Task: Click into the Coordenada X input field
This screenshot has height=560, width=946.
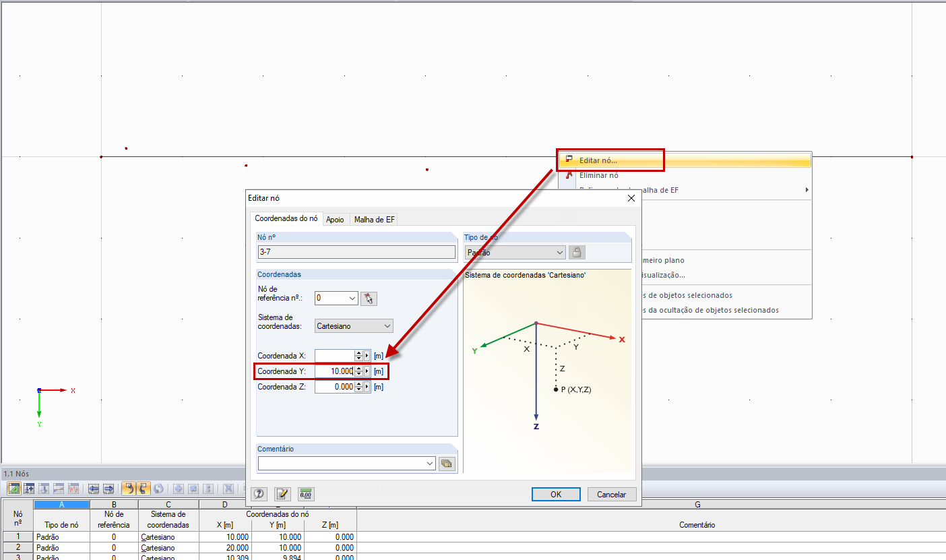Action: tap(335, 355)
